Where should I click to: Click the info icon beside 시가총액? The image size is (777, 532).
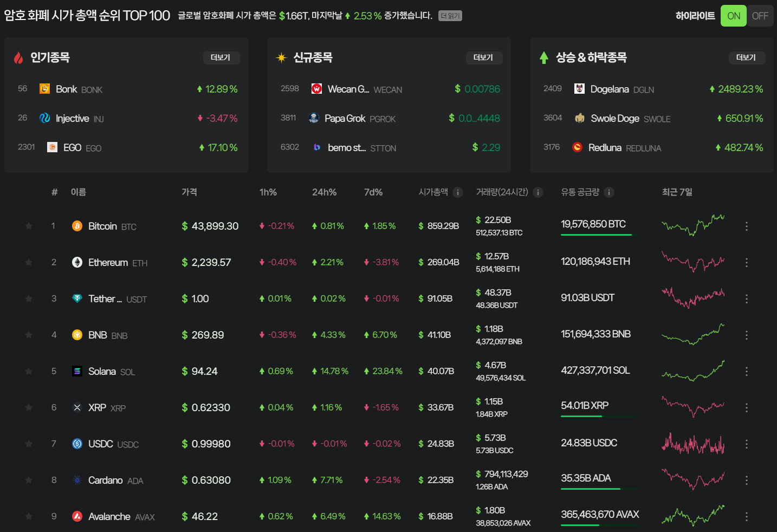458,192
